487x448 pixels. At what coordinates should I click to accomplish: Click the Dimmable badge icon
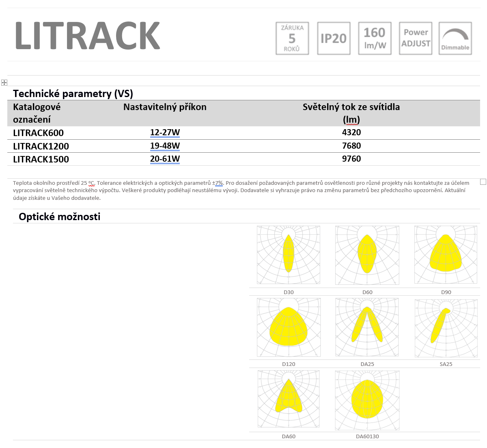pos(455,38)
